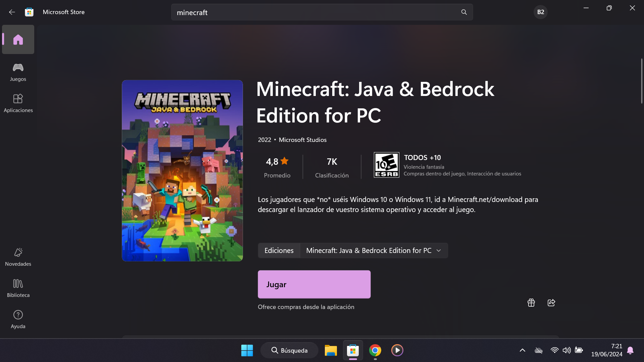This screenshot has width=644, height=362.
Task: Open the media player taskbar icon
Action: tap(397, 350)
